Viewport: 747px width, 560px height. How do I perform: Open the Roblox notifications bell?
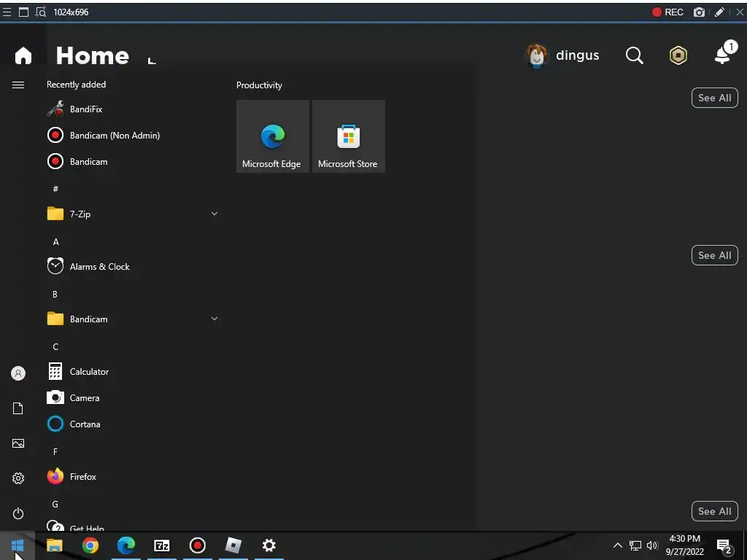[724, 53]
